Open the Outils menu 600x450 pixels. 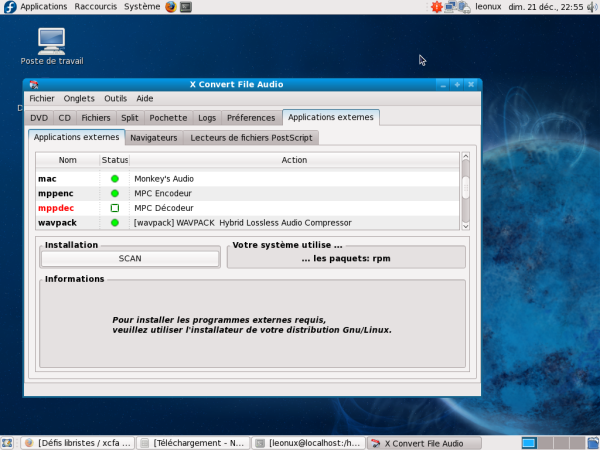coord(116,98)
